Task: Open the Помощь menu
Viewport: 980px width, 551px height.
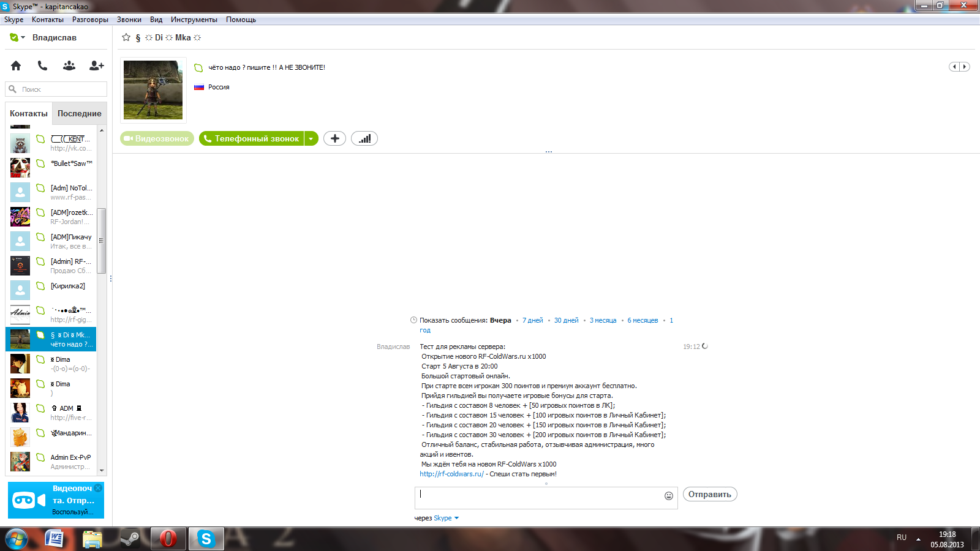Action: coord(241,20)
